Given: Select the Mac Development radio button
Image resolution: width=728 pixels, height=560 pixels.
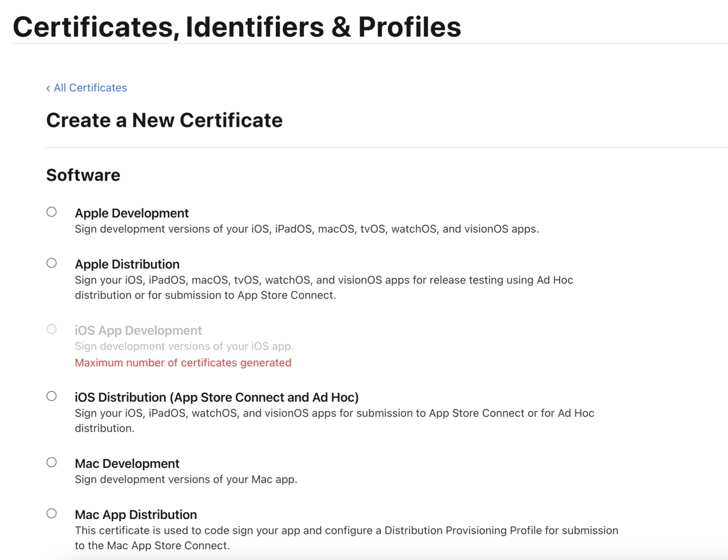Looking at the screenshot, I should tap(52, 462).
